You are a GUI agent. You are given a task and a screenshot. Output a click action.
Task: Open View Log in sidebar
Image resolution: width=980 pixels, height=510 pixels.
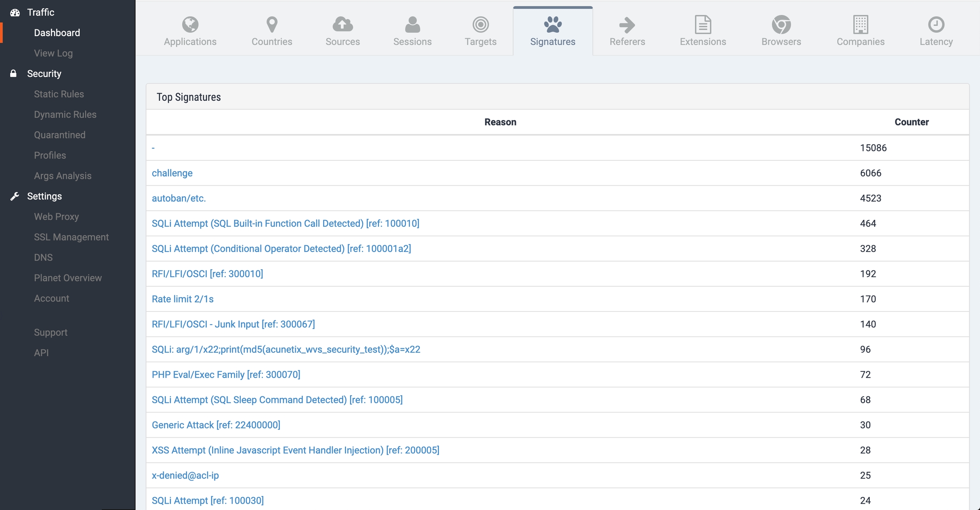53,53
